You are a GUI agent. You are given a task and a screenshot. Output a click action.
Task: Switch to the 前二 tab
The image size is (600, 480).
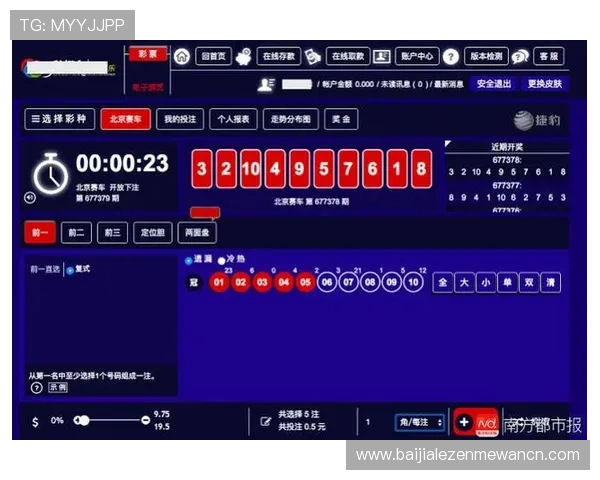(75, 232)
